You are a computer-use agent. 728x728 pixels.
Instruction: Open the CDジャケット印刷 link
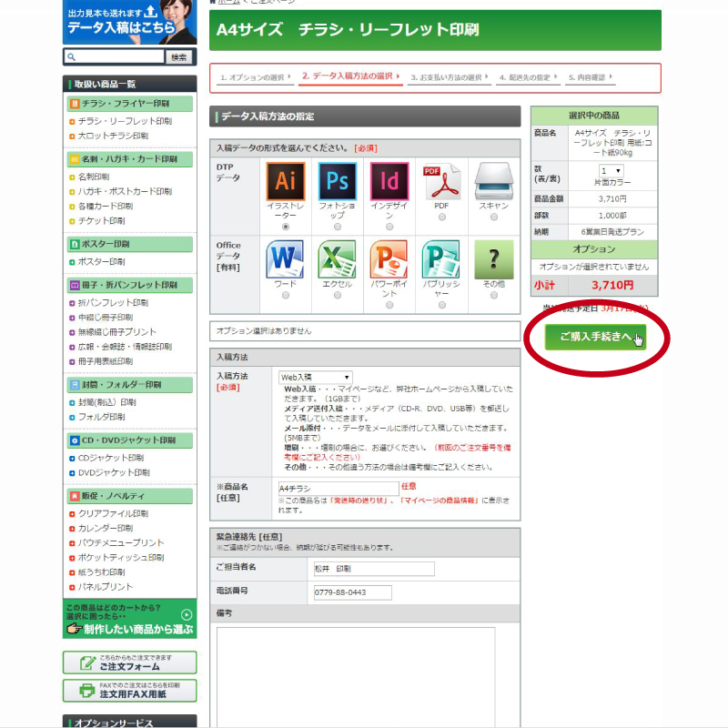pos(111,458)
